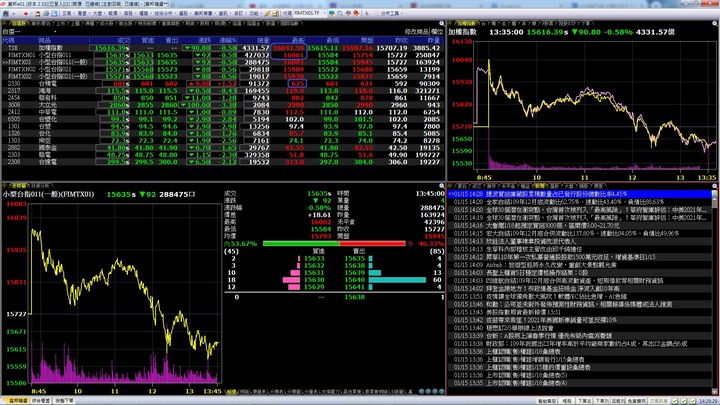Screen dimensions: 720x405
Task: Click the pencil icon left of 代碼
Action: (267, 13)
